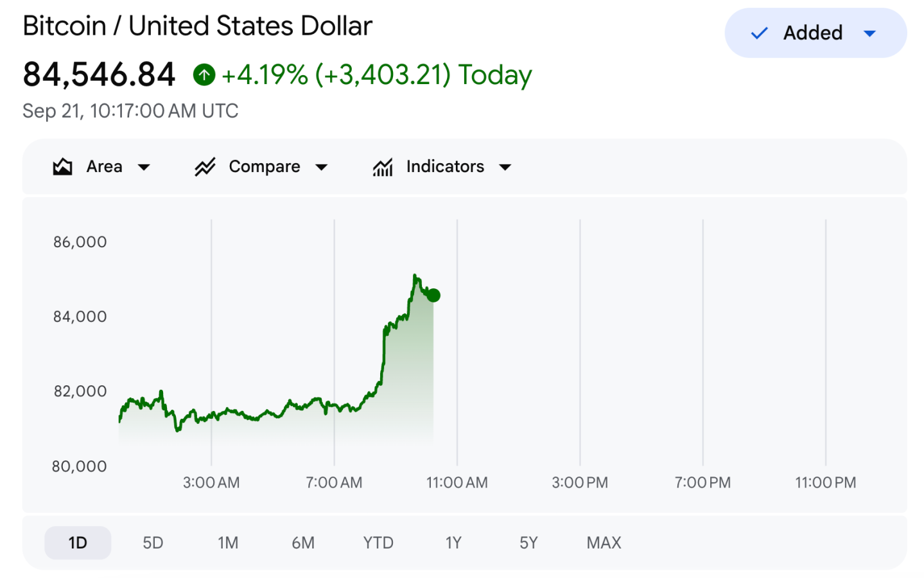Choose the YTD range tab

[378, 543]
